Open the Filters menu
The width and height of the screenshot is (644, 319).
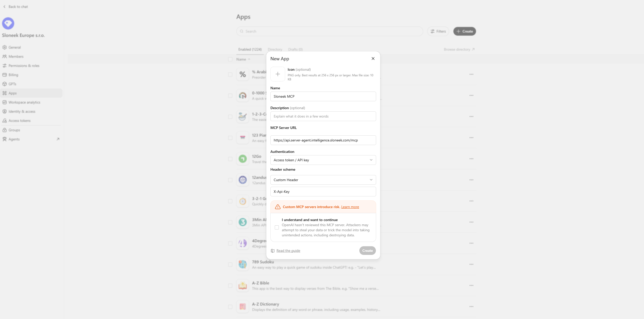(438, 31)
